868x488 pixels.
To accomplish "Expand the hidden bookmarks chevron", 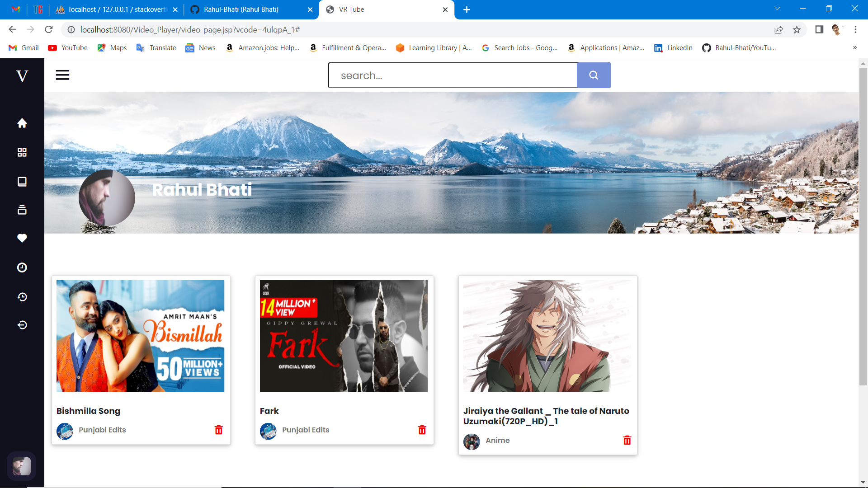I will pos(854,48).
